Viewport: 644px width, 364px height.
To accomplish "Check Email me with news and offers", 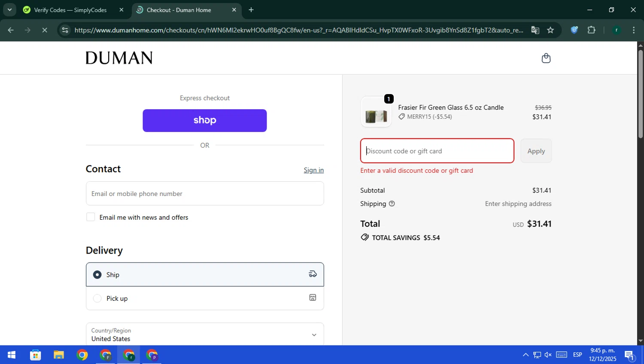I will coord(91,217).
